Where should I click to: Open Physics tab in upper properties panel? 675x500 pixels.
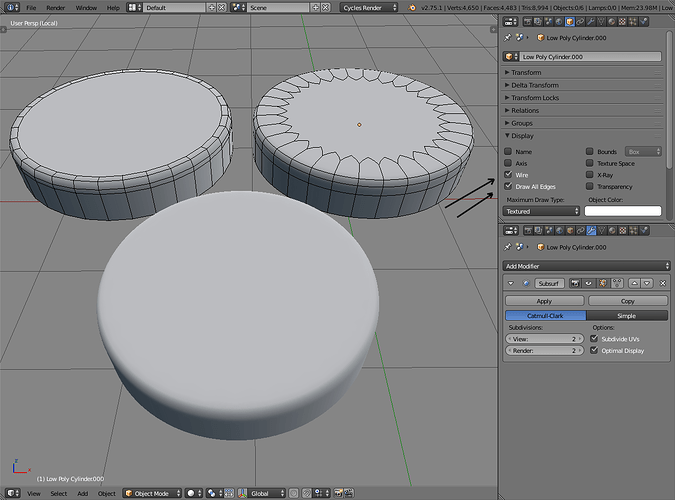[x=644, y=22]
